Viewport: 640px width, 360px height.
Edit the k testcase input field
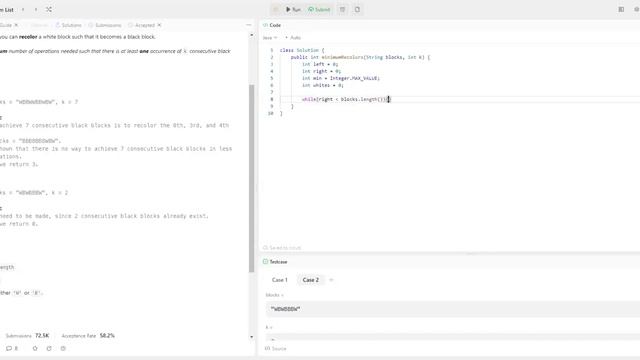(x=453, y=338)
